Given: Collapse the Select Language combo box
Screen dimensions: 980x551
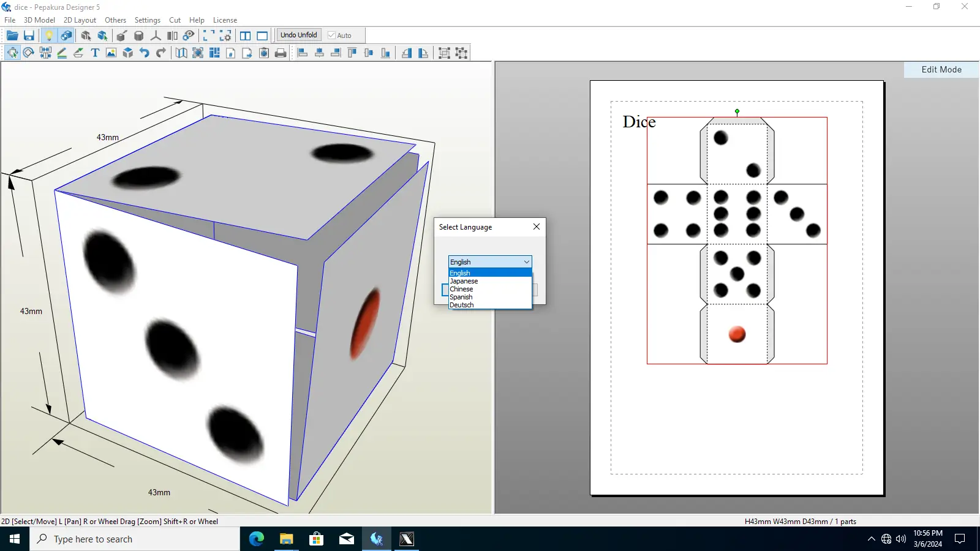Looking at the screenshot, I should [526, 262].
